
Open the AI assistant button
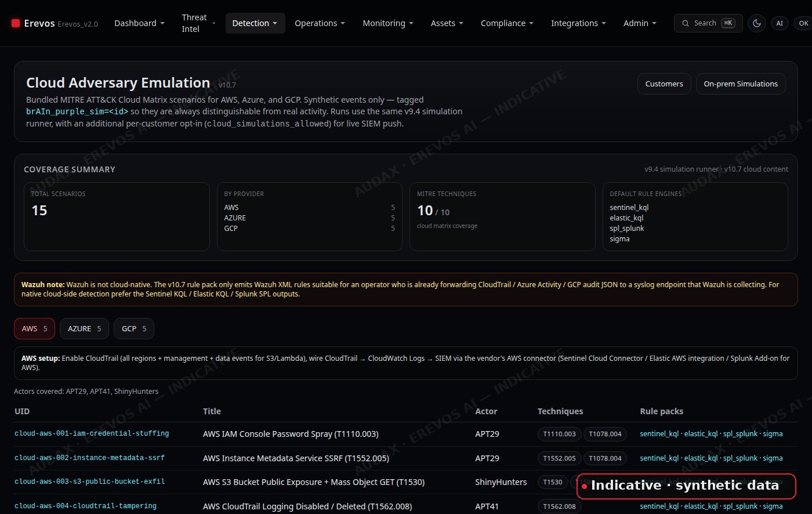pos(780,23)
